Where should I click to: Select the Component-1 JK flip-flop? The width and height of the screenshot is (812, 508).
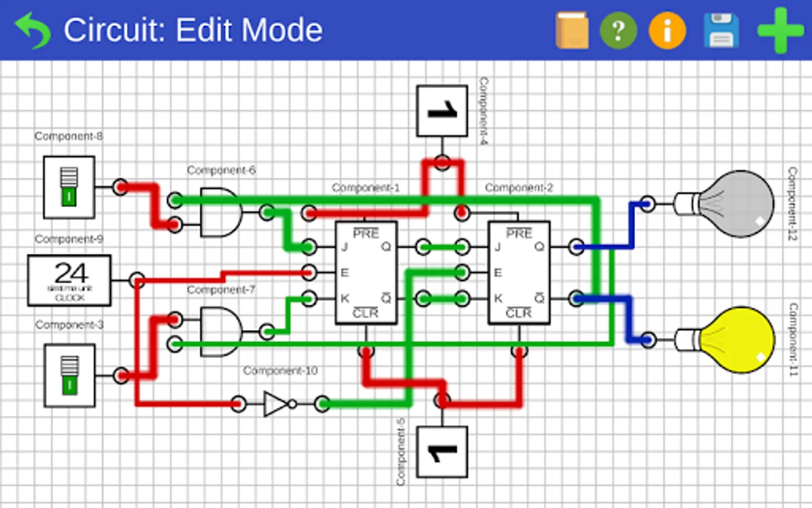tap(366, 273)
